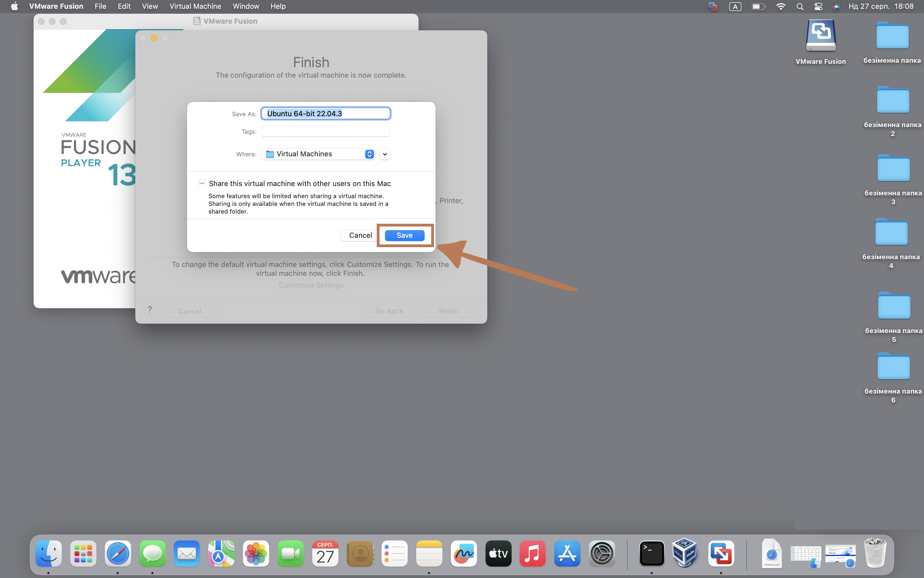
Task: Open Freeform from the Dock
Action: (x=464, y=553)
